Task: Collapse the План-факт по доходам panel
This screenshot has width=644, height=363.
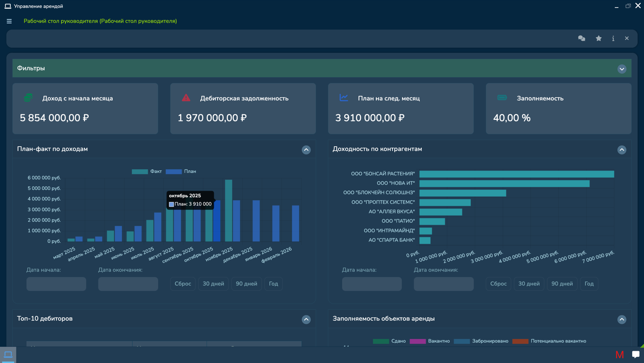Action: coord(306,150)
